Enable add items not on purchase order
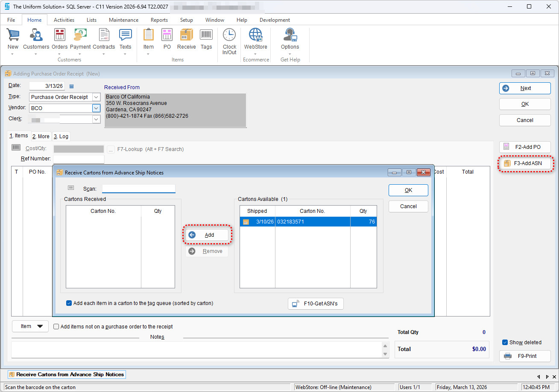This screenshot has width=559, height=392. point(56,327)
